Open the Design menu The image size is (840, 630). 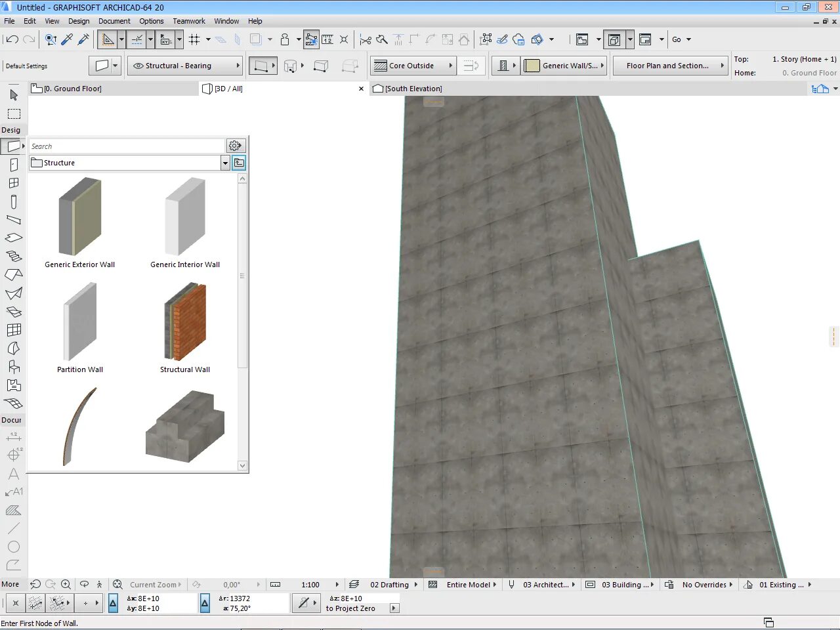pyautogui.click(x=79, y=21)
